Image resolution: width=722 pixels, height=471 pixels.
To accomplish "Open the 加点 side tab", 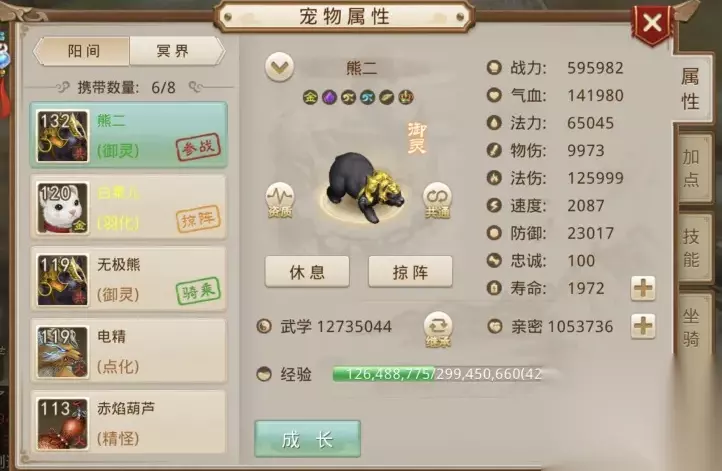I will (x=693, y=168).
